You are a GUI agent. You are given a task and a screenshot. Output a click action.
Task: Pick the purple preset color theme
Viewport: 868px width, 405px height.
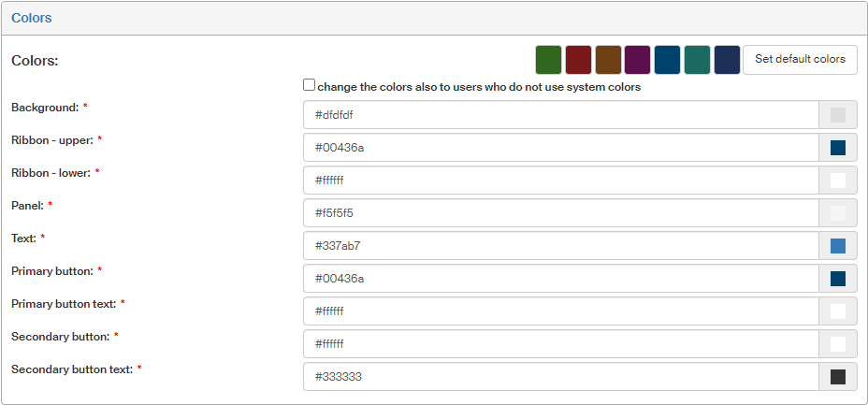click(638, 60)
